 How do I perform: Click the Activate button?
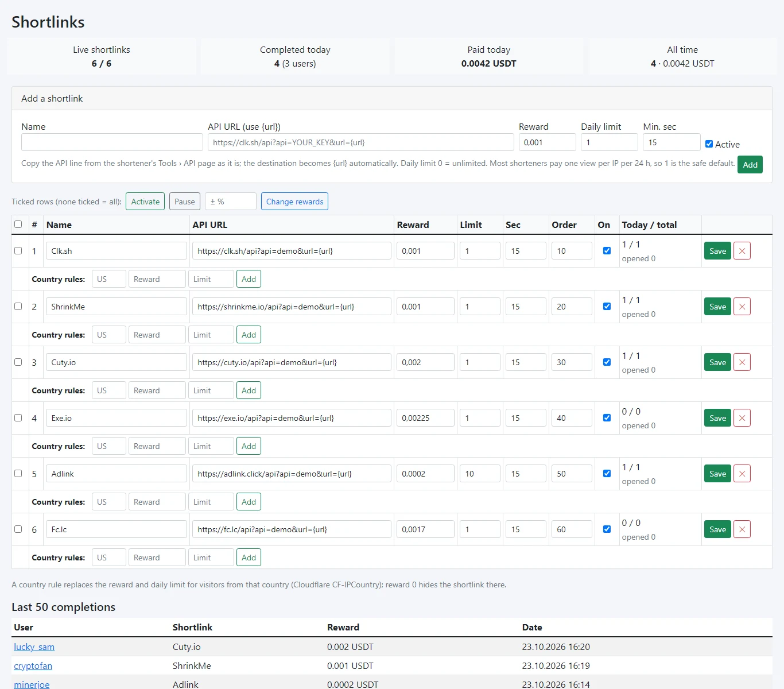point(145,202)
